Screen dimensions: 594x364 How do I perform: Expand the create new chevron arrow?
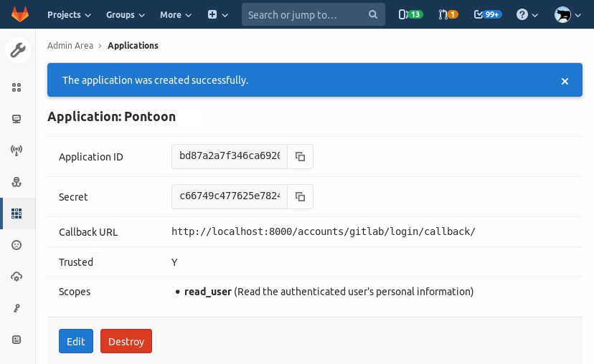click(225, 15)
